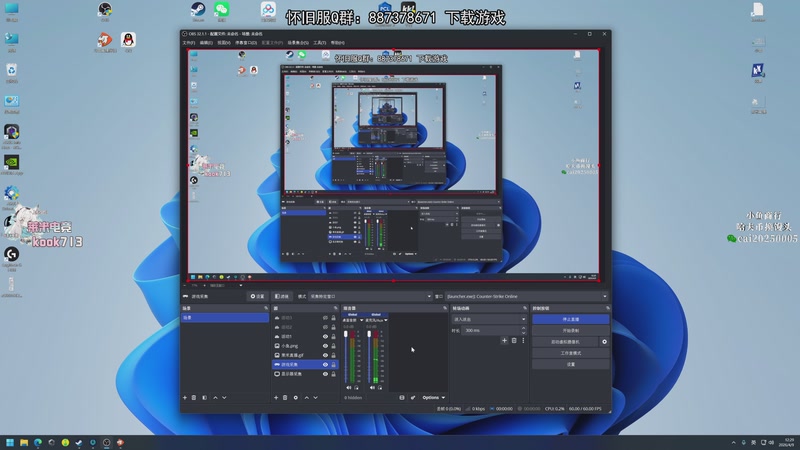Click Start Recording button in Controls
Viewport: 800px width, 450px height.
(570, 331)
